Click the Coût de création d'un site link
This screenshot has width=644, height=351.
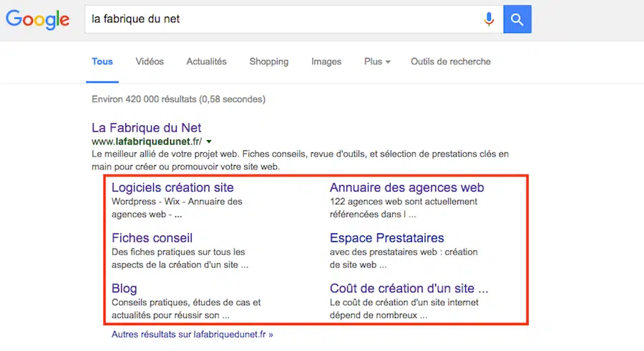pyautogui.click(x=409, y=289)
